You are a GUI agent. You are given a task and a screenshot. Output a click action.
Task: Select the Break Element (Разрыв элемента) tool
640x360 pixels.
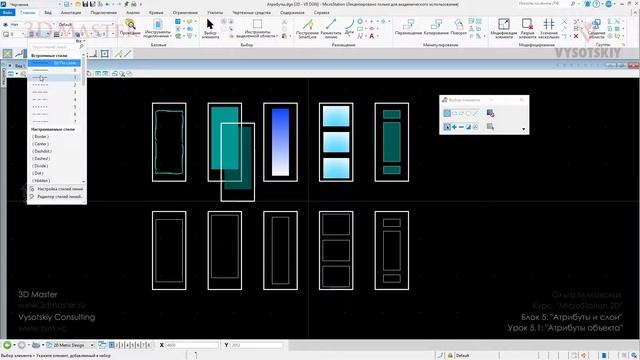pyautogui.click(x=527, y=29)
